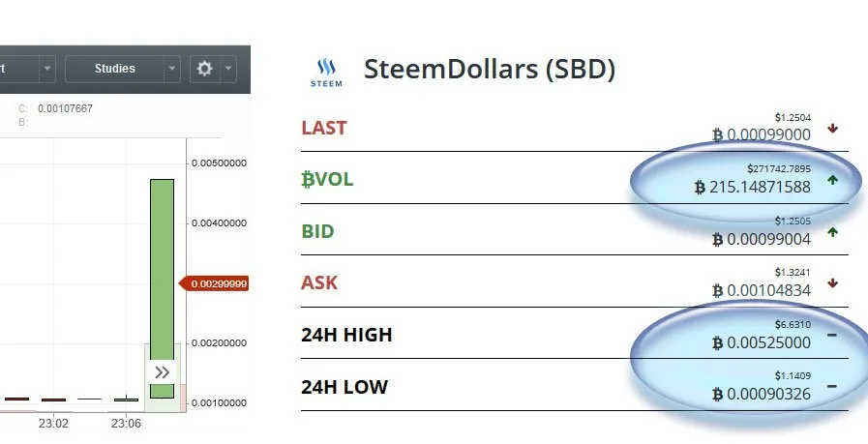868x444 pixels.
Task: Click the 24H LOW value 0.00090326
Action: coord(768,394)
